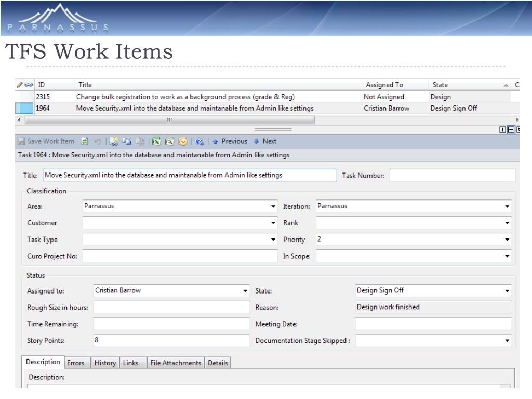This screenshot has width=532, height=399.
Task: Click 'Cristian Barrow' in the results list
Action: click(387, 108)
